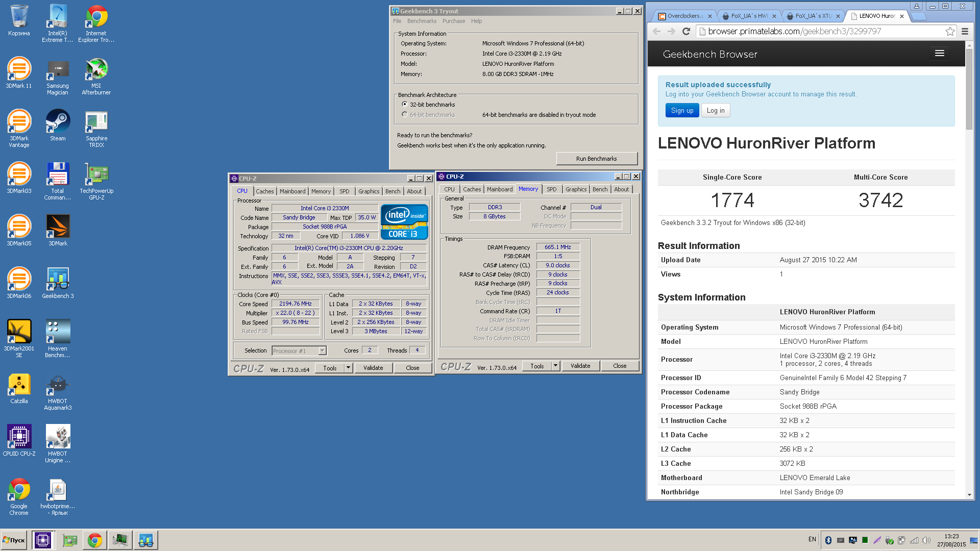Open SPD tab in CPU-Z Memory window
980x551 pixels.
(x=551, y=189)
